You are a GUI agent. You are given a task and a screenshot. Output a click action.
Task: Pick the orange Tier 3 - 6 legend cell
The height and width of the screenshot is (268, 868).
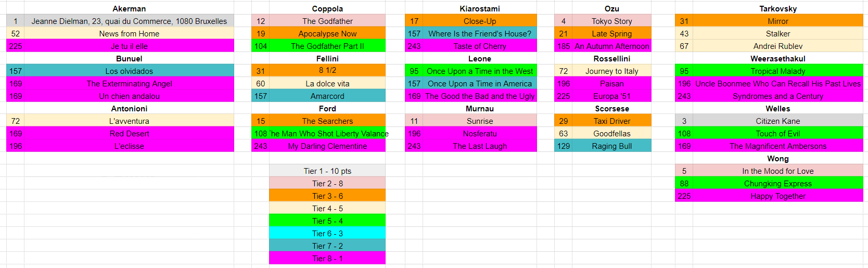[327, 196]
